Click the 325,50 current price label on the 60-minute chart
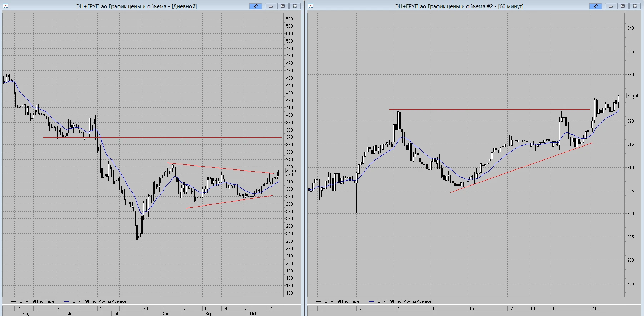 (633, 96)
